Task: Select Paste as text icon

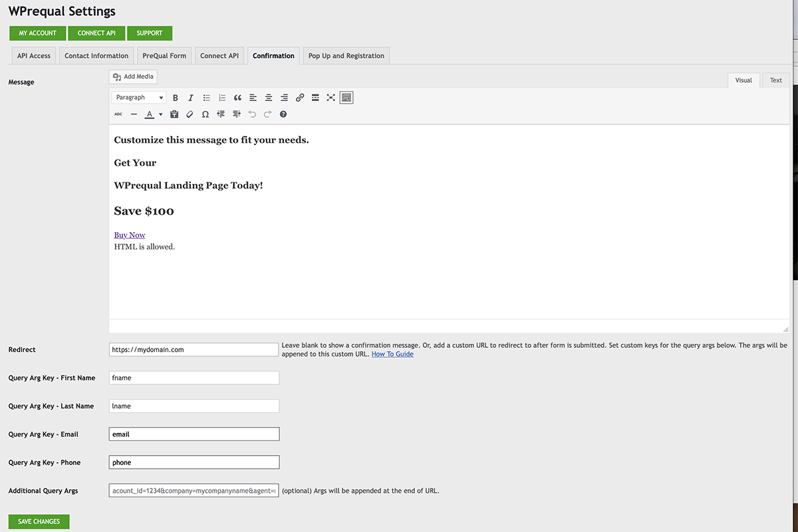Action: point(174,114)
